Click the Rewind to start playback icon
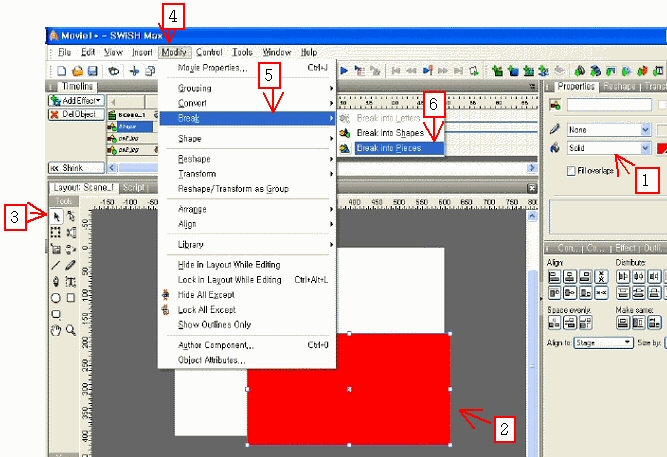This screenshot has width=667, height=457. pyautogui.click(x=396, y=71)
